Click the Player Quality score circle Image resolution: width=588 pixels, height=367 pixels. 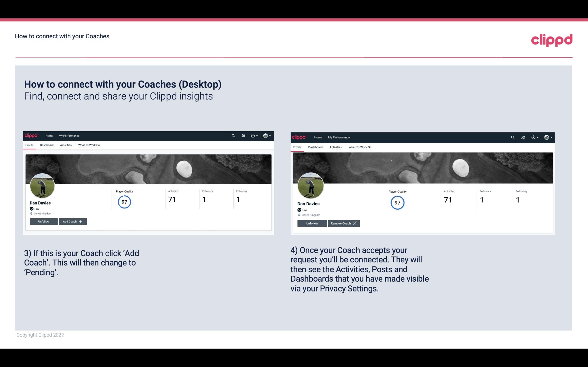pos(124,202)
